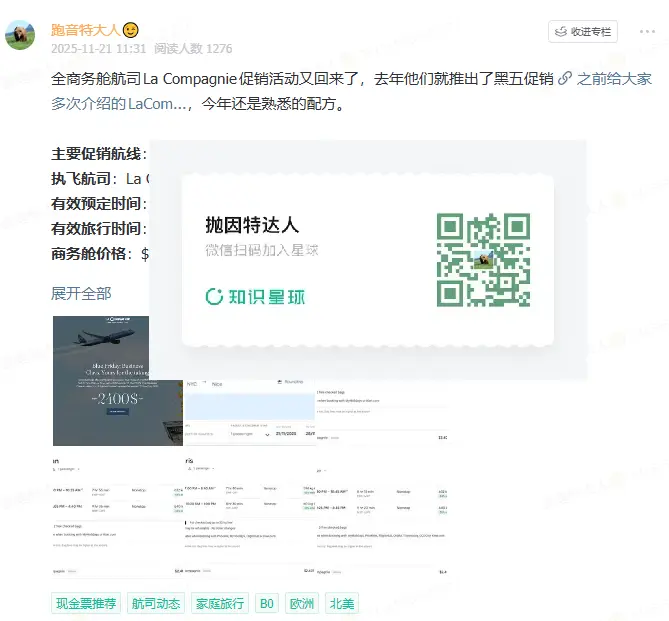
Task: Click the smiley emoji beside the author name
Action: [131, 30]
